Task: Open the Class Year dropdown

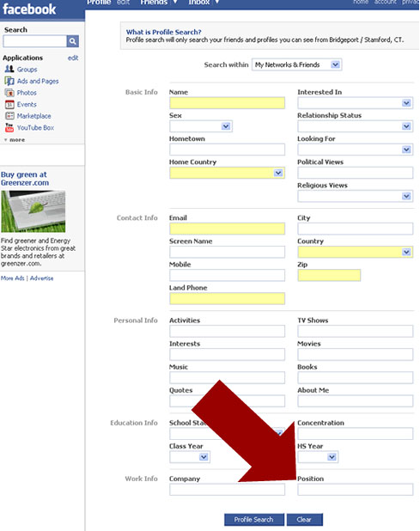Action: [190, 457]
